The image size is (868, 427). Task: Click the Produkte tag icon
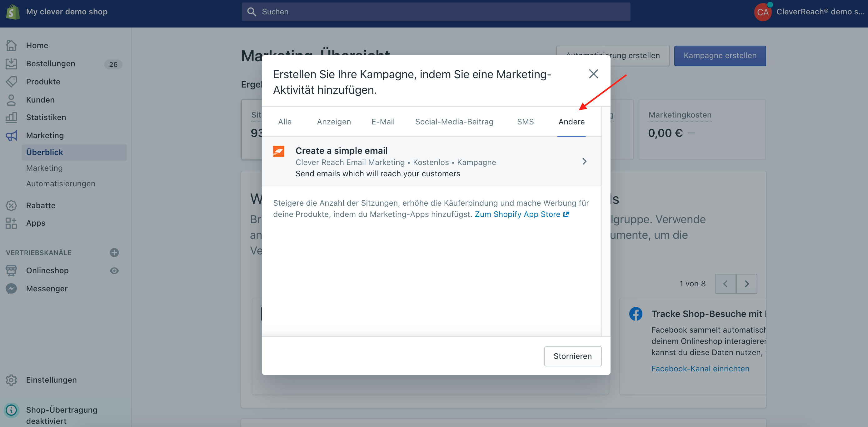pyautogui.click(x=11, y=82)
